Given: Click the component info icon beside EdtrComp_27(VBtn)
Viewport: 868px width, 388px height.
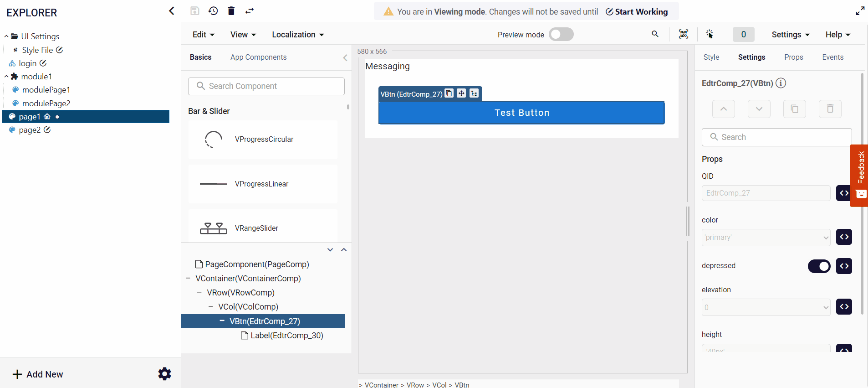Looking at the screenshot, I should [x=781, y=83].
